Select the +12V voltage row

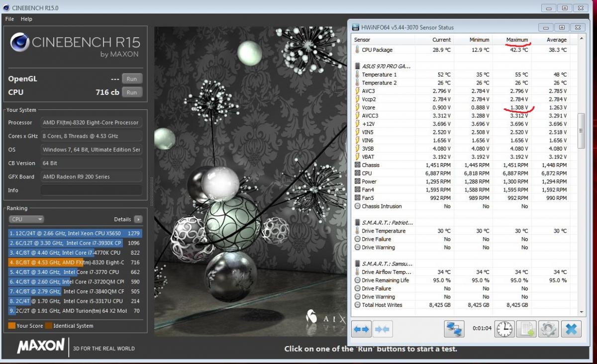point(461,124)
